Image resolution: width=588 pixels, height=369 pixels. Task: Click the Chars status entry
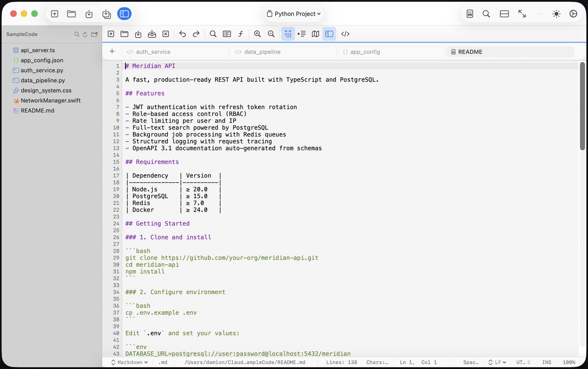pos(377,362)
